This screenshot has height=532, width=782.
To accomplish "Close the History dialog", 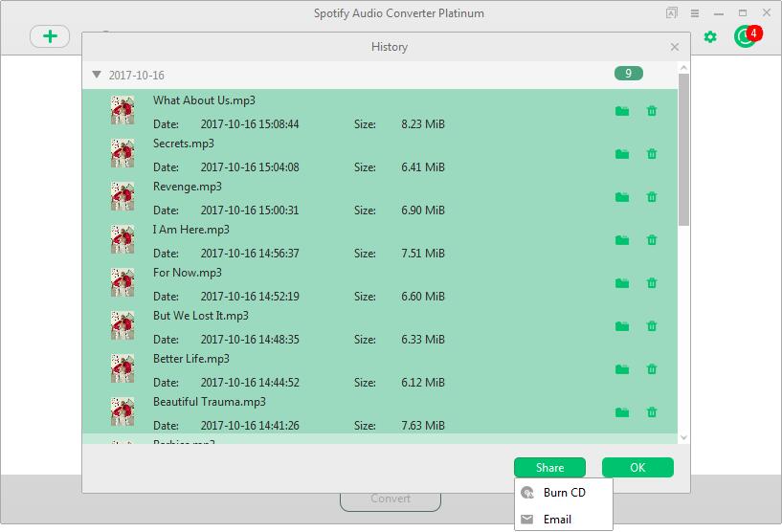I will (x=674, y=47).
